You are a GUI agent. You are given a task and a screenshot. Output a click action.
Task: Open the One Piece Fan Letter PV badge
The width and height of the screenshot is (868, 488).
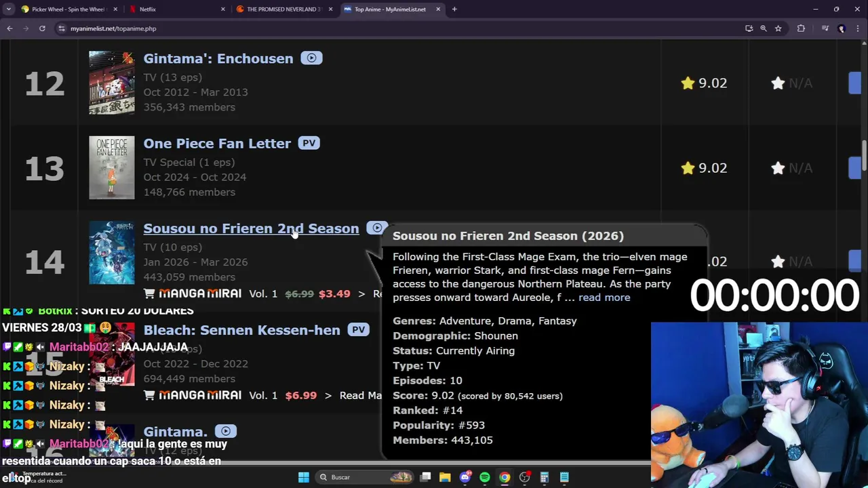309,143
